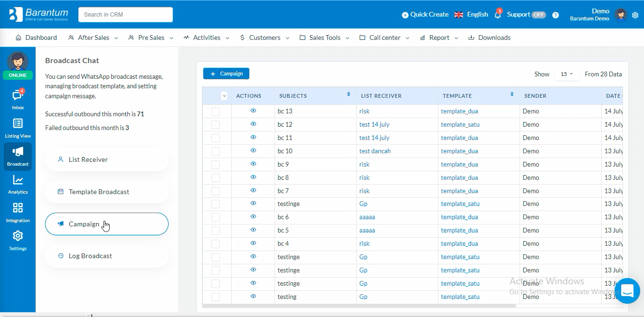Viewport: 644px width, 317px height.
Task: Open Listing View in the sidebar
Action: tap(18, 128)
